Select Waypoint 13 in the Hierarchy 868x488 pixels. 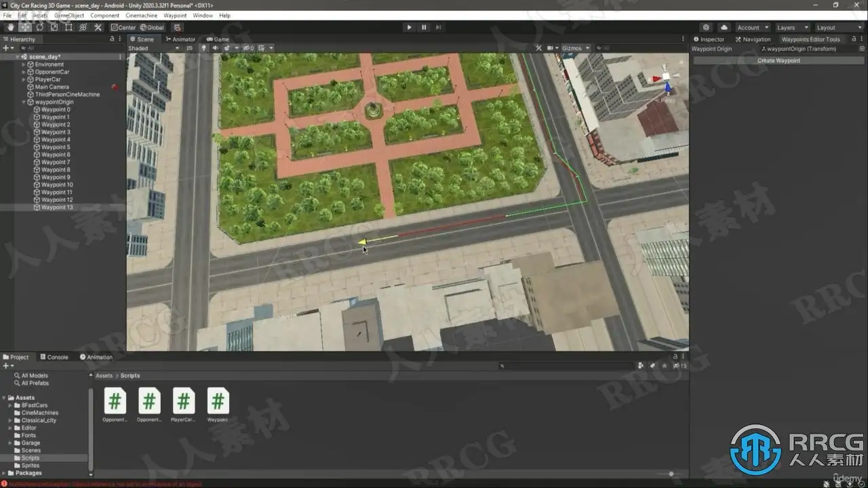57,207
